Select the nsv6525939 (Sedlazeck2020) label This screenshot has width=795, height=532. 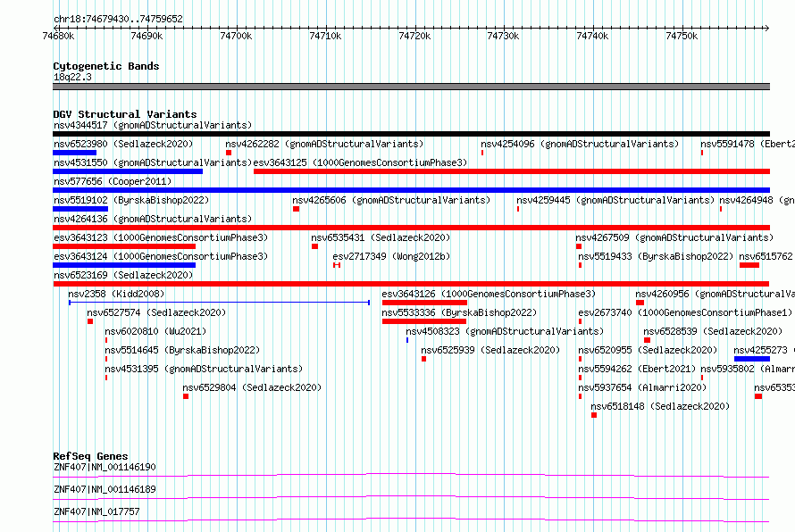pos(490,350)
